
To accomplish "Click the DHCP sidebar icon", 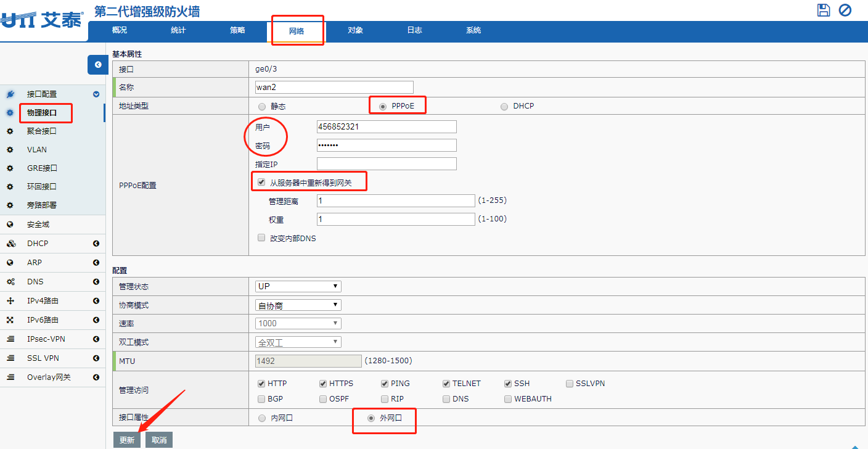I will (10, 244).
